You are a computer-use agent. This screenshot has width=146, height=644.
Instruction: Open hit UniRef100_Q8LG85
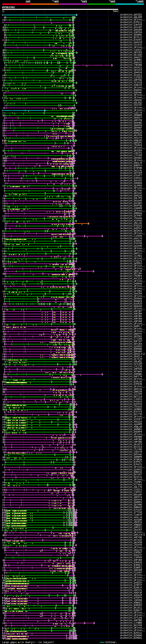pos(131,17)
